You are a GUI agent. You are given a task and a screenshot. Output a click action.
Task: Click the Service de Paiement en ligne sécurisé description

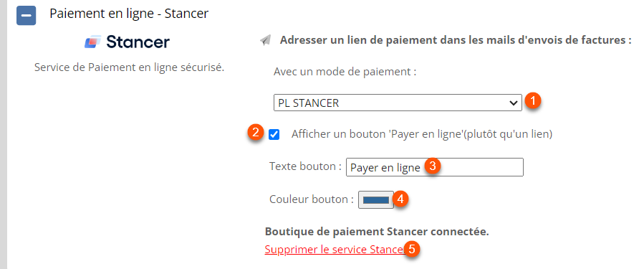tap(130, 67)
